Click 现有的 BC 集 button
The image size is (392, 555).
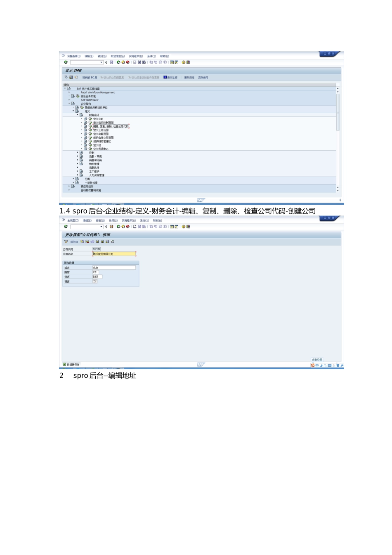click(90, 78)
